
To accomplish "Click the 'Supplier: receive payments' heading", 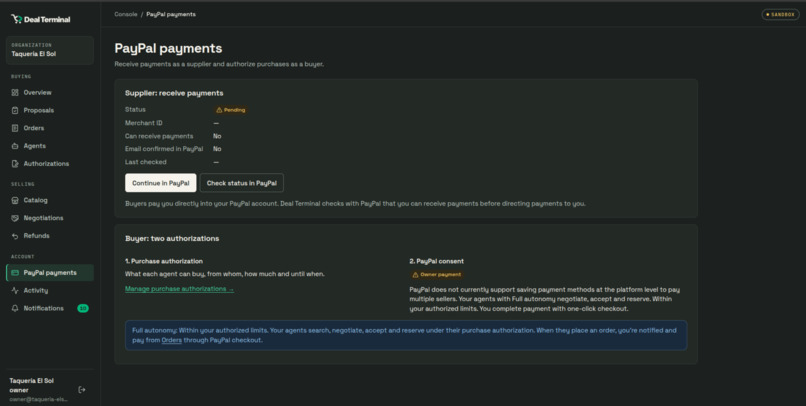I will pyautogui.click(x=174, y=93).
